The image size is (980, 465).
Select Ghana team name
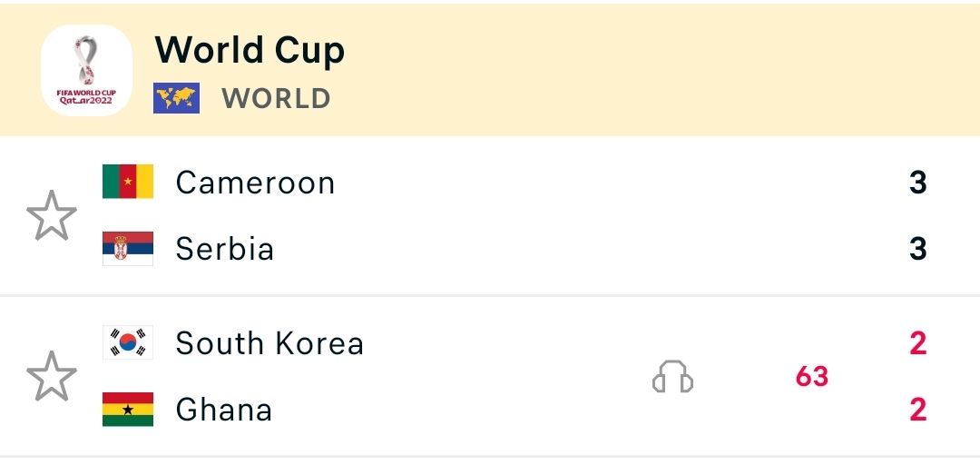point(224,410)
